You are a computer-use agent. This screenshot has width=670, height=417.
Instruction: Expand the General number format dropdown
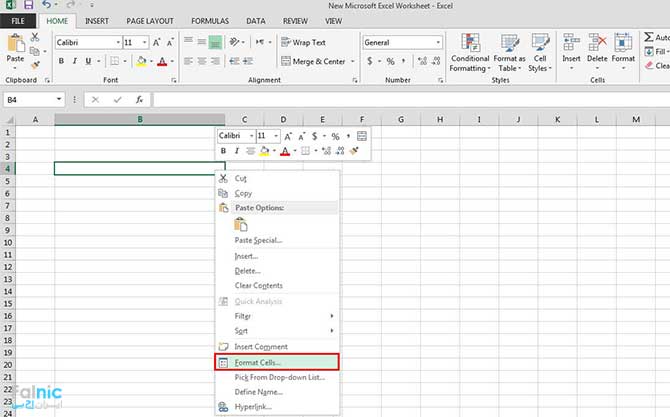pyautogui.click(x=437, y=43)
